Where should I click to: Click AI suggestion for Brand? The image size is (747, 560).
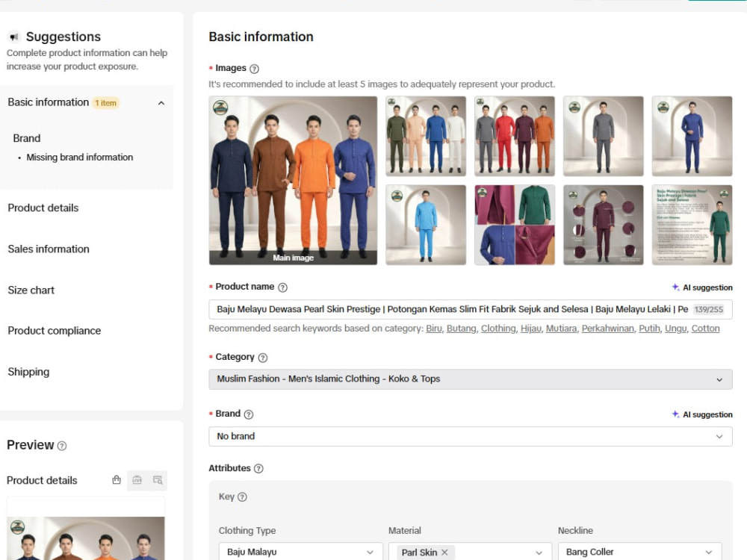707,414
